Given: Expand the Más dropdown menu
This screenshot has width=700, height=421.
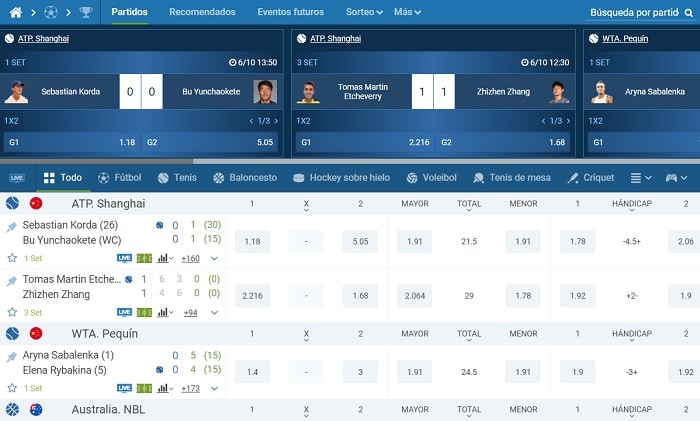Looking at the screenshot, I should click(407, 12).
